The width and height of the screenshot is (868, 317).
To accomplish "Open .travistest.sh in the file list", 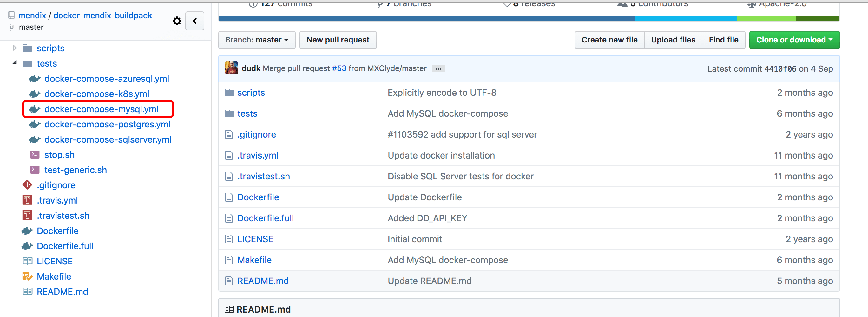I will (264, 176).
